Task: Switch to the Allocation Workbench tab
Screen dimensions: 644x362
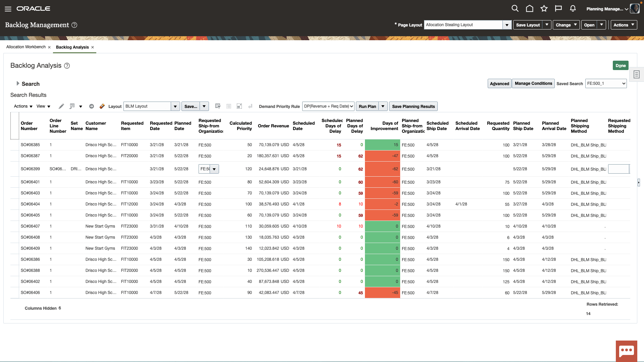Action: 26,47
